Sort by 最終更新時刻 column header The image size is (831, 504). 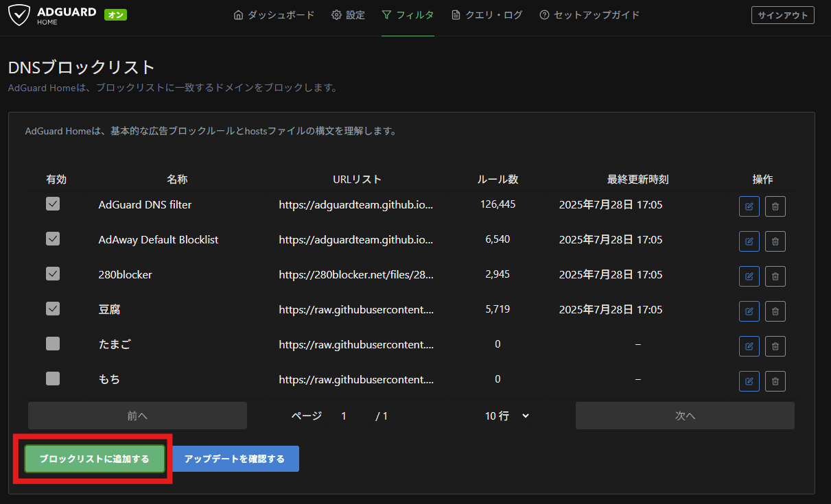coord(637,179)
